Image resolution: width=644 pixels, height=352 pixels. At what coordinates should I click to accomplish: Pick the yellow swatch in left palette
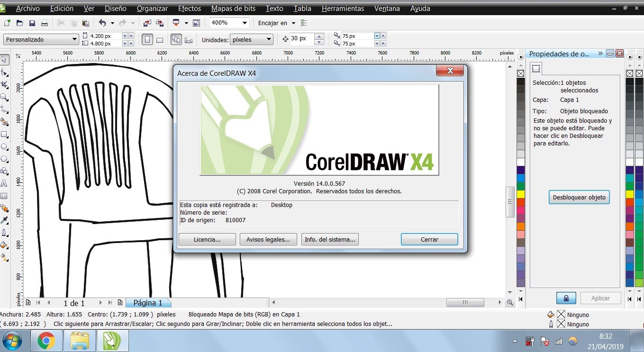pyautogui.click(x=521, y=194)
